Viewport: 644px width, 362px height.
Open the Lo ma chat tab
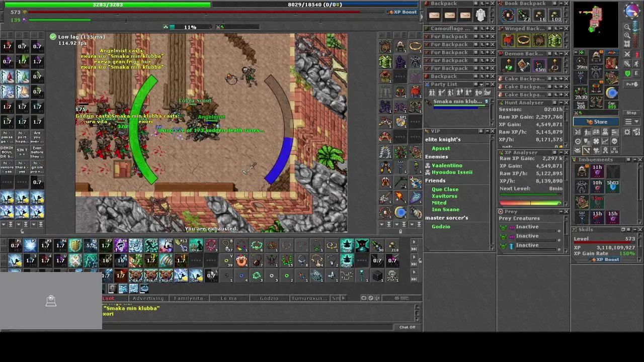(x=228, y=298)
